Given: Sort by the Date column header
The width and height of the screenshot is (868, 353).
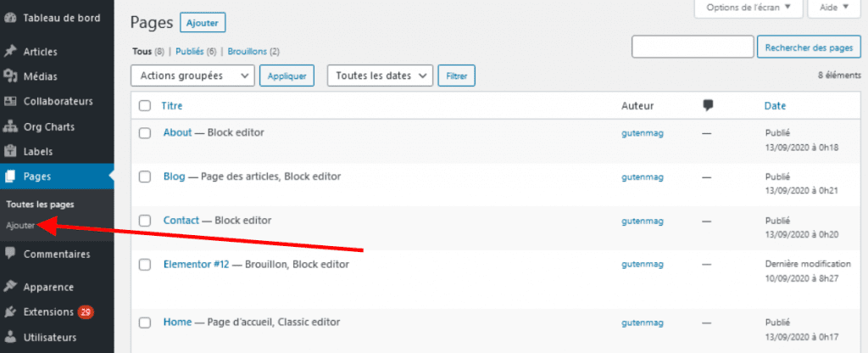Looking at the screenshot, I should click(x=775, y=106).
